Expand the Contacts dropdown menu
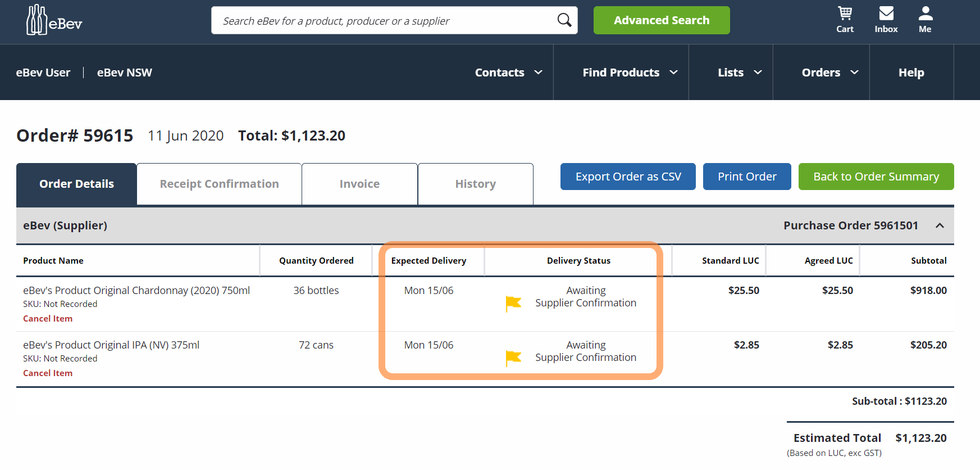980x470 pixels. click(x=508, y=73)
